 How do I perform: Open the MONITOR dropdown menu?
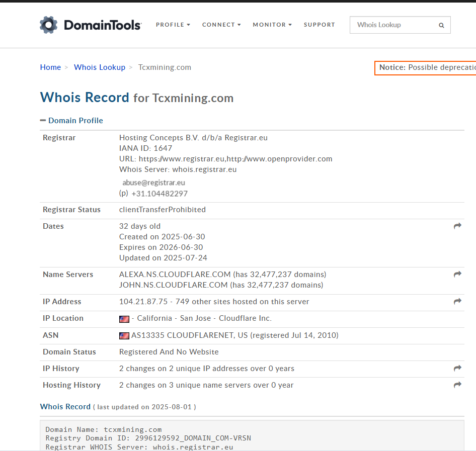pos(272,25)
